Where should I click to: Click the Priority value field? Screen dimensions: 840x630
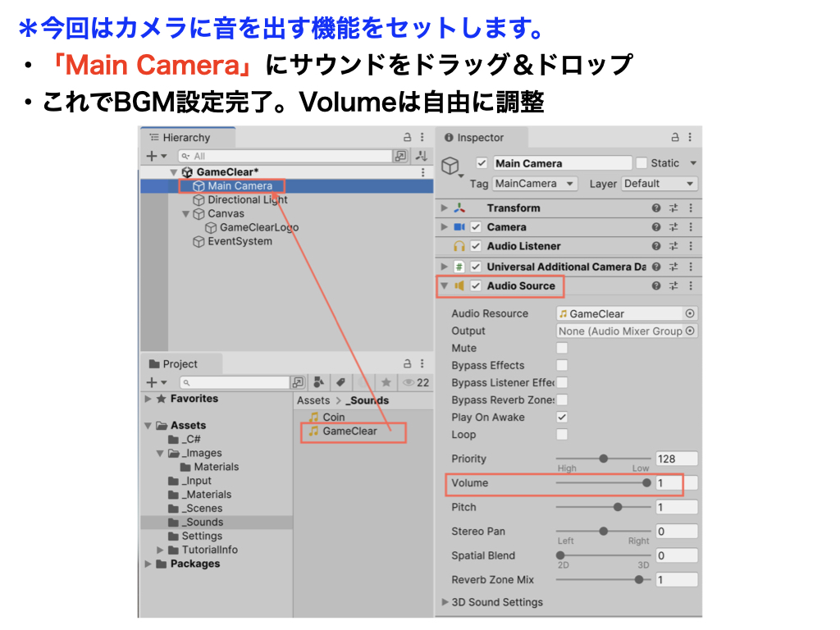coord(676,459)
